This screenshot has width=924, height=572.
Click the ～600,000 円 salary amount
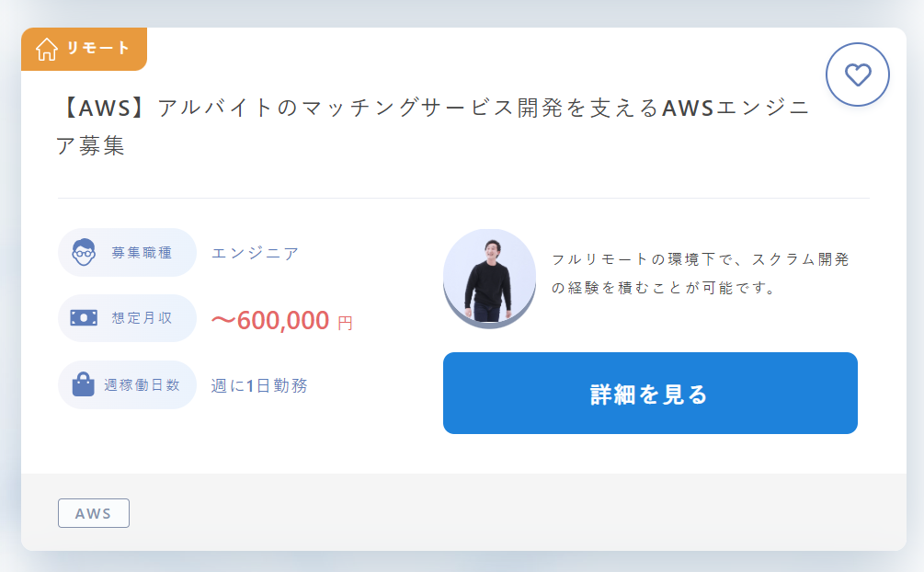tap(281, 320)
